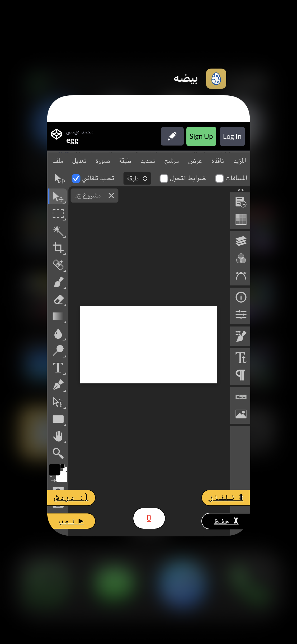Expand the side panel with <> arrows

(x=241, y=190)
